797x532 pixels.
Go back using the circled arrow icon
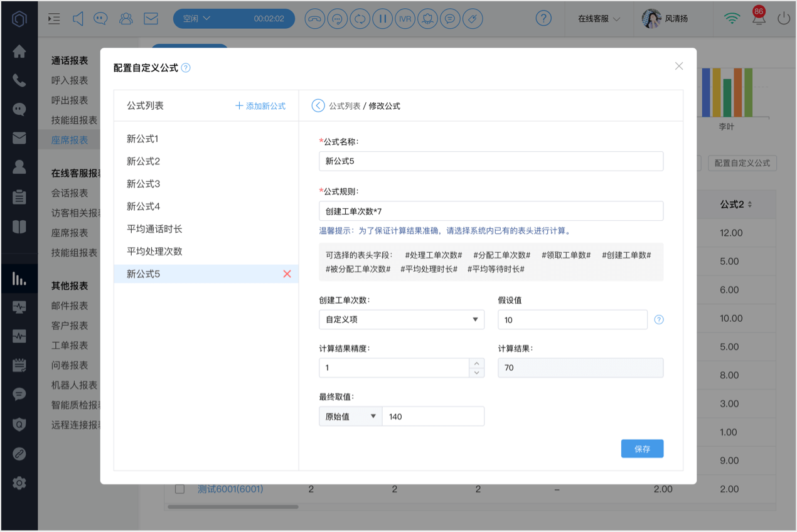pos(318,105)
